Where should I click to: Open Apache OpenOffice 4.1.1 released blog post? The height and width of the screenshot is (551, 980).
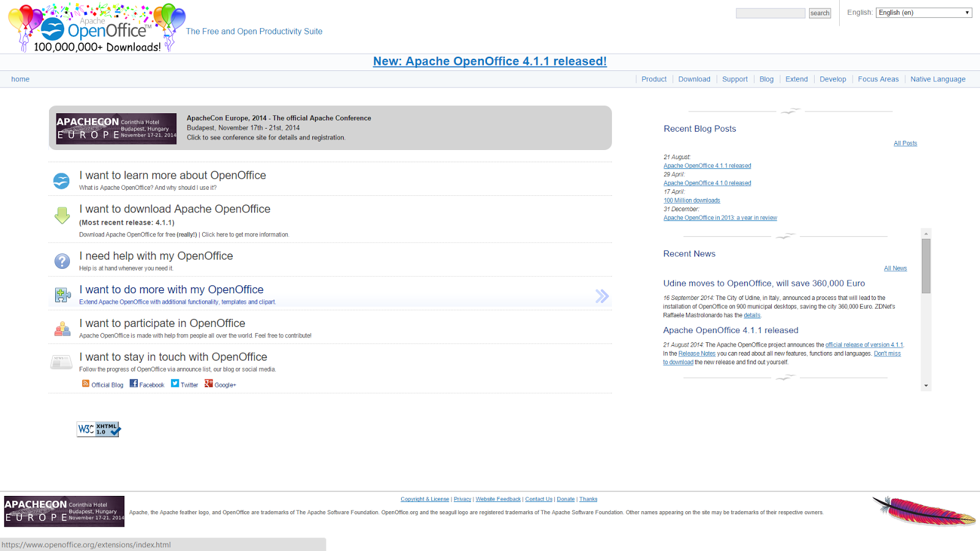tap(707, 166)
